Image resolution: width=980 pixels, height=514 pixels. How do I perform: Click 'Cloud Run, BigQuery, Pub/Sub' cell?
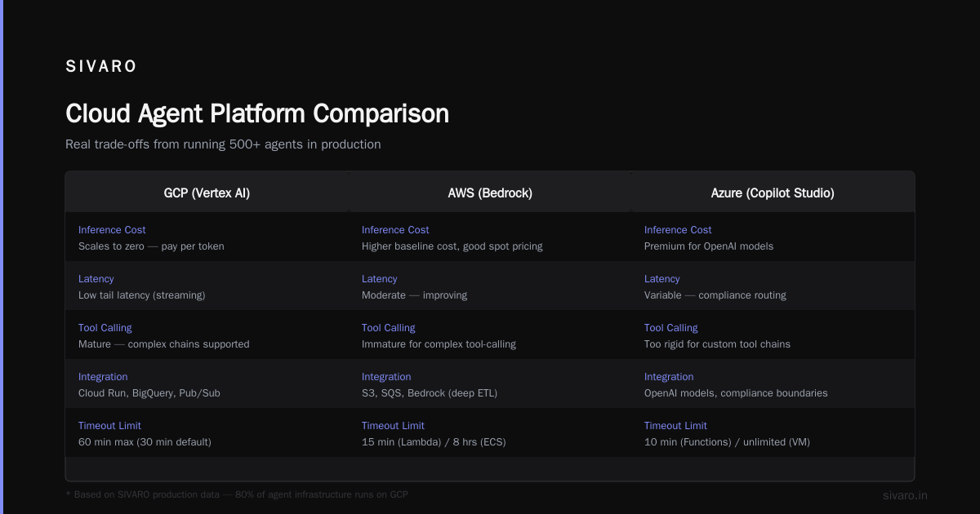click(149, 393)
